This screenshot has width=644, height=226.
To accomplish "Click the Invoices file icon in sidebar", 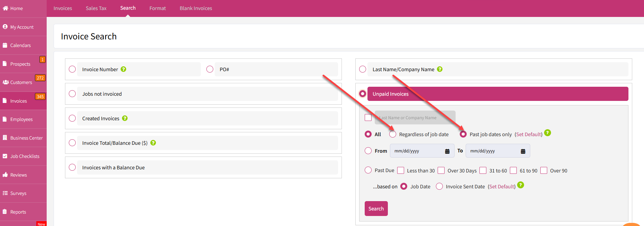I will tap(4, 101).
